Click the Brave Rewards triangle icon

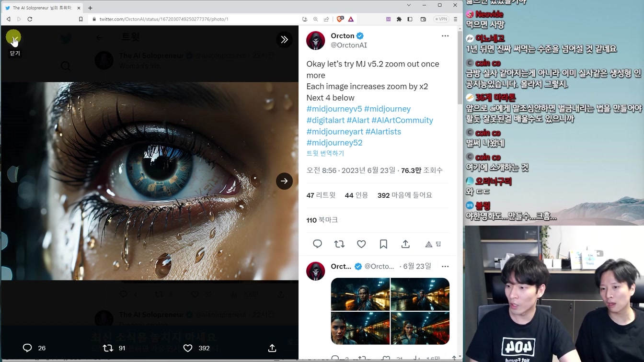coord(351,19)
